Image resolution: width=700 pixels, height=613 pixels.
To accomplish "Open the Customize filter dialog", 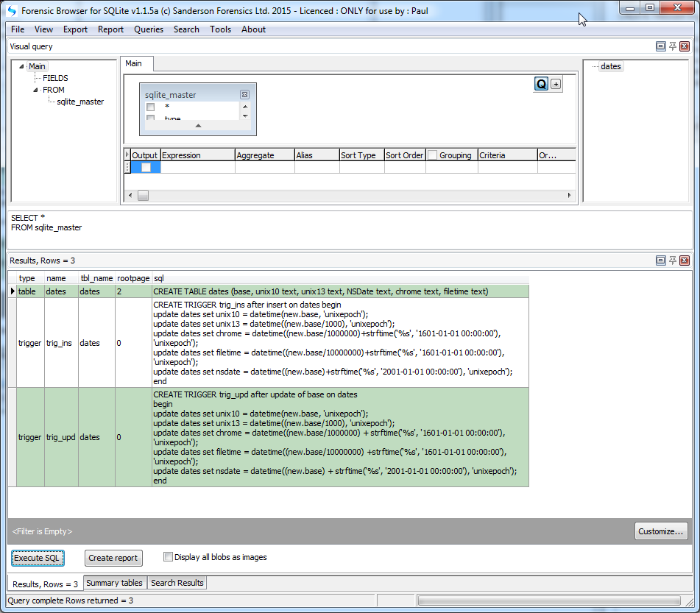I will tap(661, 531).
